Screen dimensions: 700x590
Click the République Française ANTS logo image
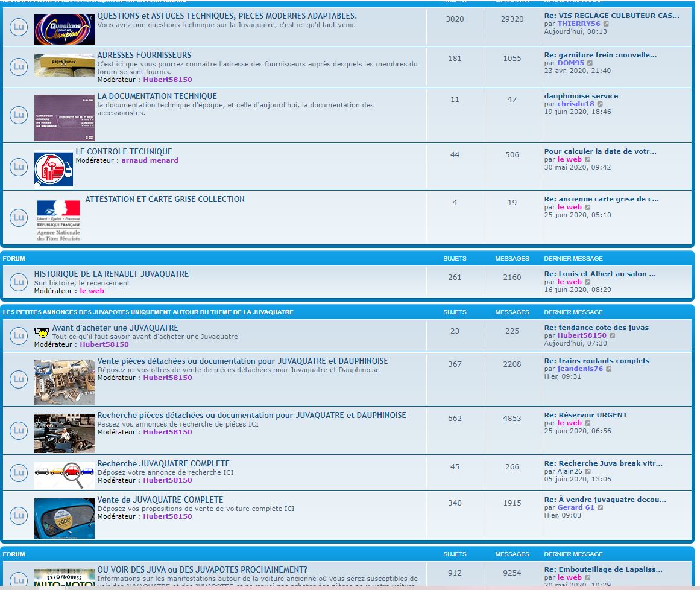point(58,221)
